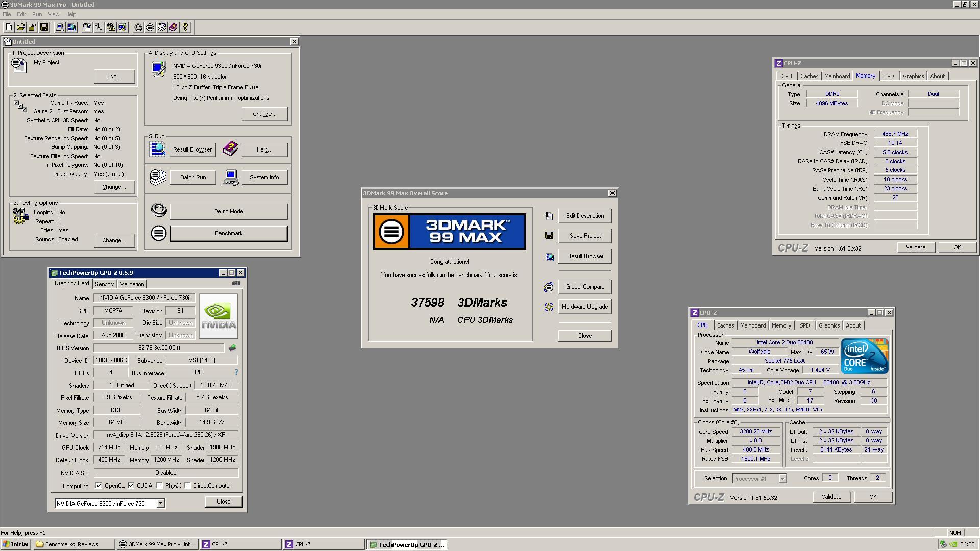
Task: Open the Edit menu
Action: [x=21, y=14]
